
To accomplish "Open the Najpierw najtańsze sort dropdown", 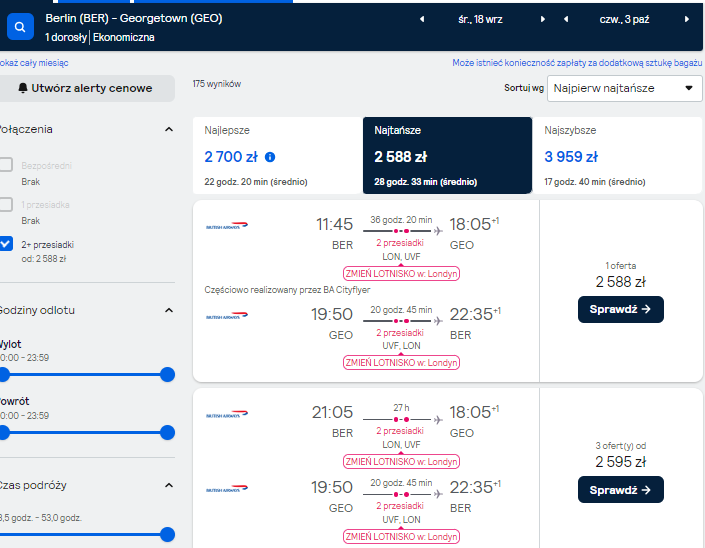I will [624, 88].
